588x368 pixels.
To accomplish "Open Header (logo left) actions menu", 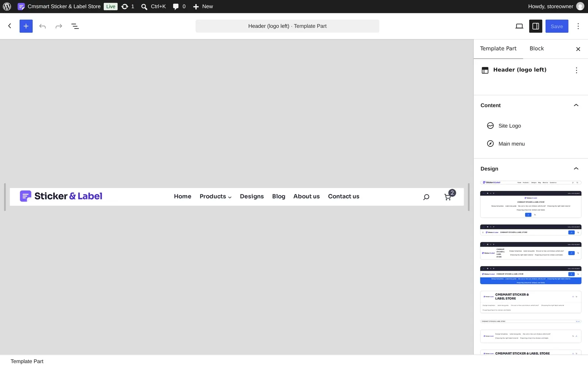I will click(x=576, y=70).
